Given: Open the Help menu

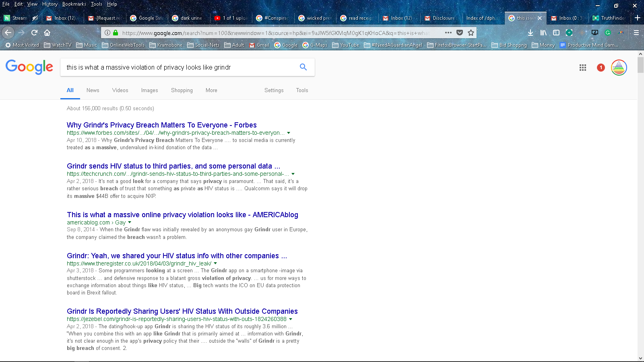Looking at the screenshot, I should 112,4.
